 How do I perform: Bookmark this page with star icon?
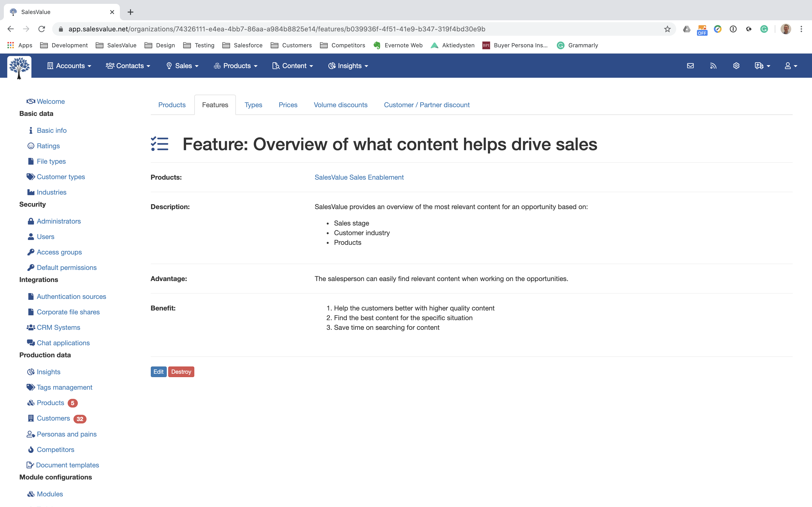[667, 29]
